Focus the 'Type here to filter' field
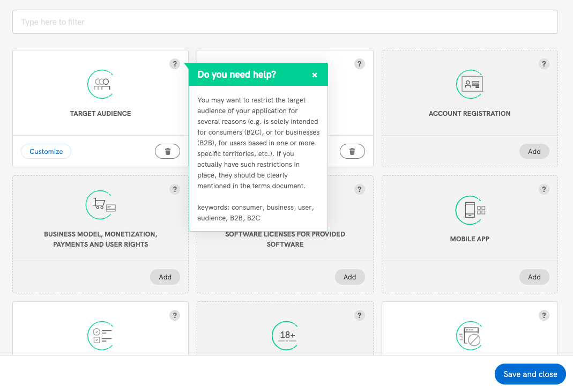The width and height of the screenshot is (573, 392). coord(285,22)
